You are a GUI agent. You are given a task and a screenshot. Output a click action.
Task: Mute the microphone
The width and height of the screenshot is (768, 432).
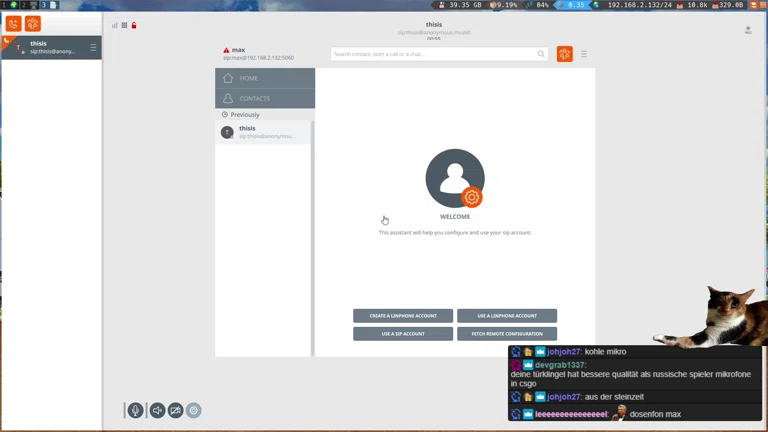tap(136, 410)
